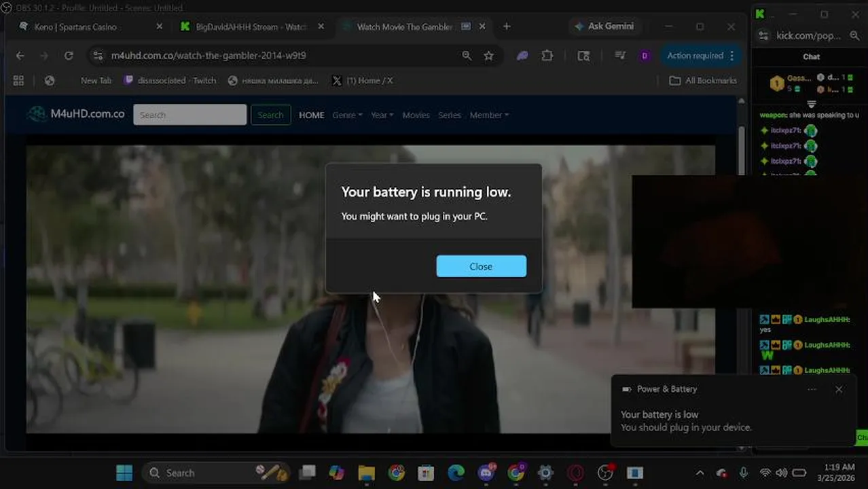
Task: Open the media controls icon
Action: point(620,56)
